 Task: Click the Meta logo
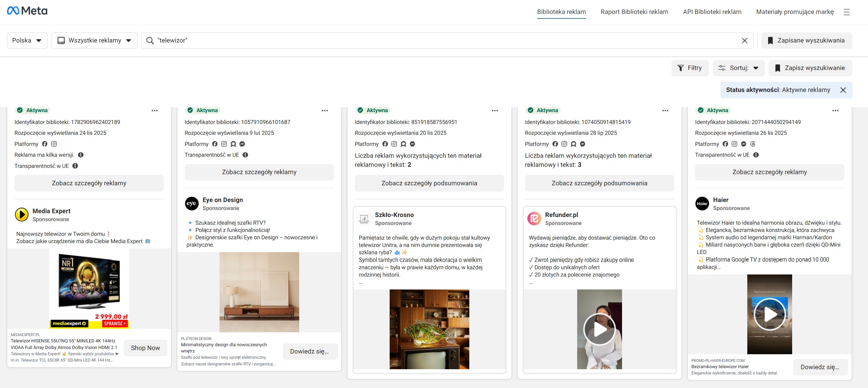pos(27,11)
